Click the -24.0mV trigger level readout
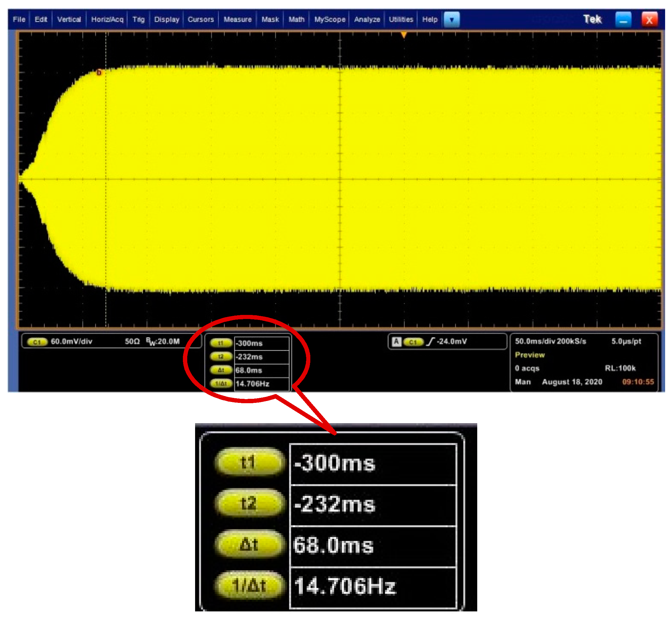Image resolution: width=672 pixels, height=617 pixels. [452, 342]
